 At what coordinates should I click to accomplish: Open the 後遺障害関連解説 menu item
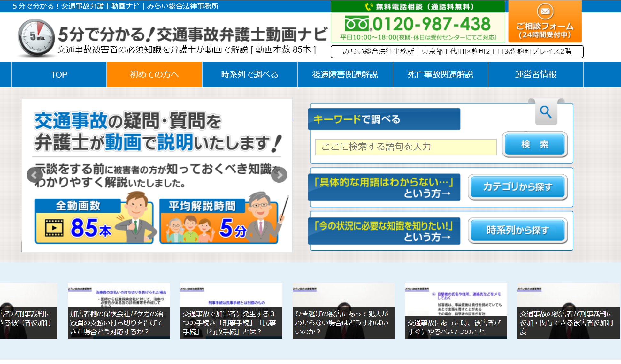click(345, 75)
